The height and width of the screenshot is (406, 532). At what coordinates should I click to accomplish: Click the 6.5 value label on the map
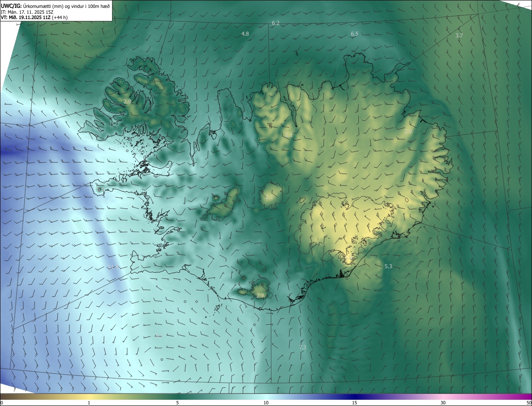(355, 34)
